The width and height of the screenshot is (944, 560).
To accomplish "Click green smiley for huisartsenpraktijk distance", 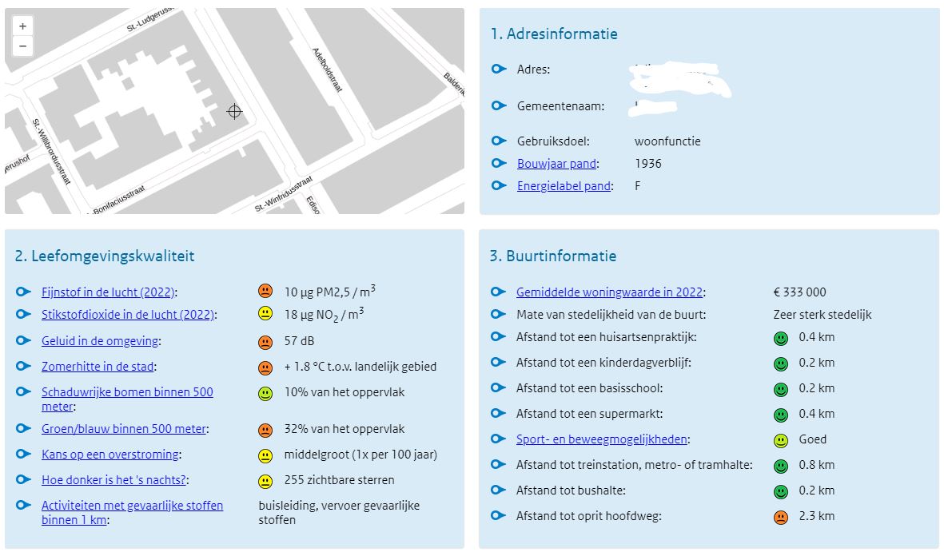I will coord(781,339).
